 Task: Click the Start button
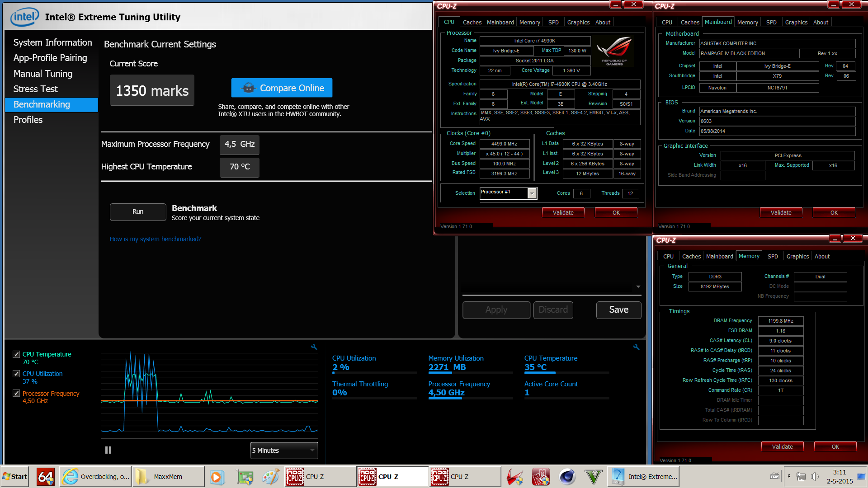click(x=15, y=477)
